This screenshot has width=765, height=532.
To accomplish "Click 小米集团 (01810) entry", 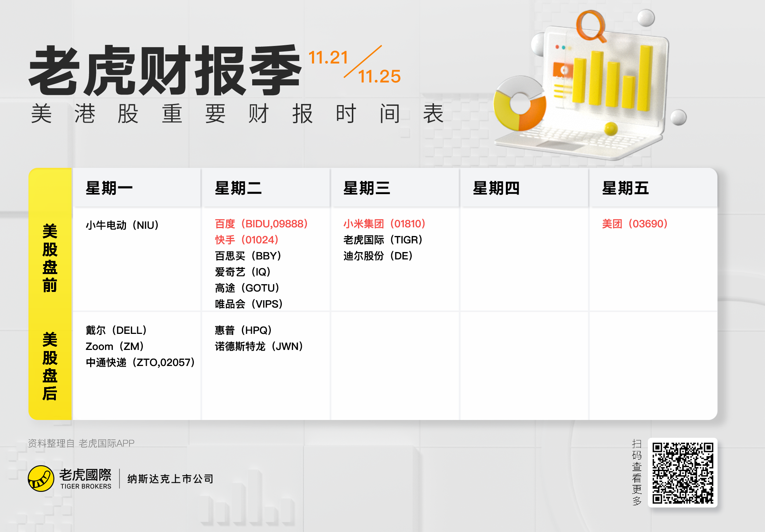I will tap(385, 224).
